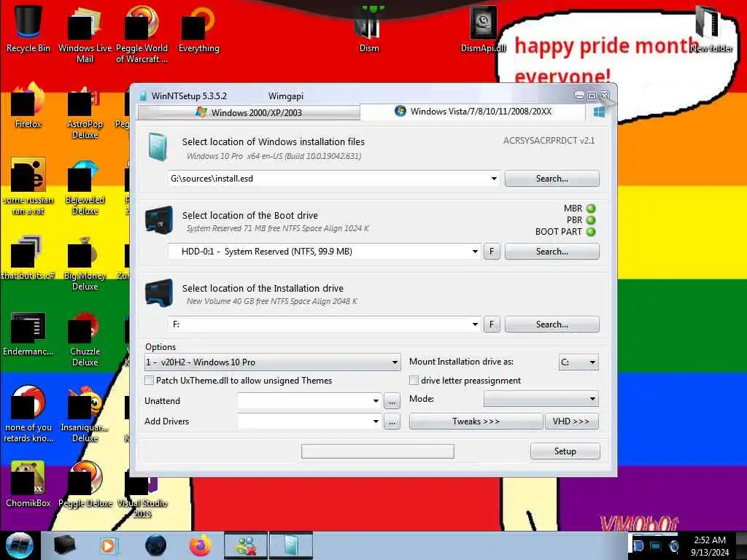Click Search for Windows installation files

point(551,179)
